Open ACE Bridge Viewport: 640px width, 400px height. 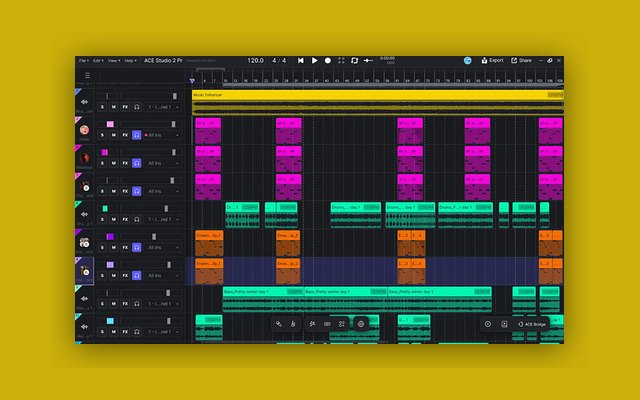531,324
